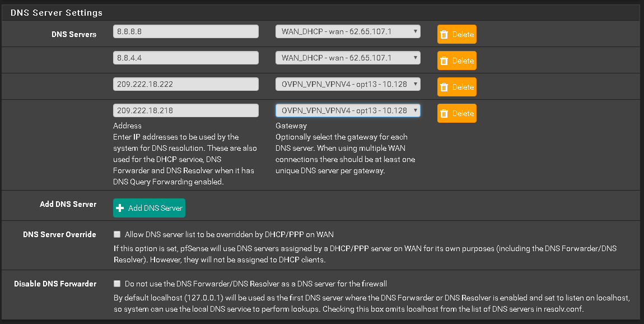Focus the 8.8.8.8 address field
Screen dimensions: 644x324
tap(185, 31)
